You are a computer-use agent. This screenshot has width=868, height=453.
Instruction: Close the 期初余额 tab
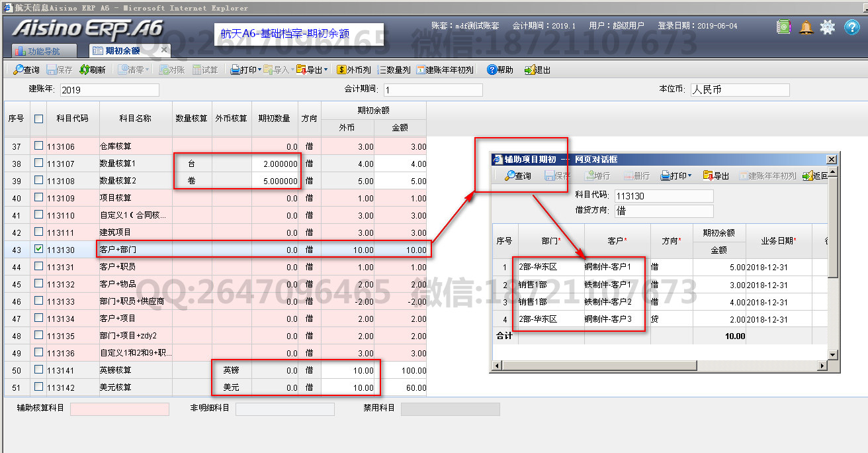click(164, 50)
